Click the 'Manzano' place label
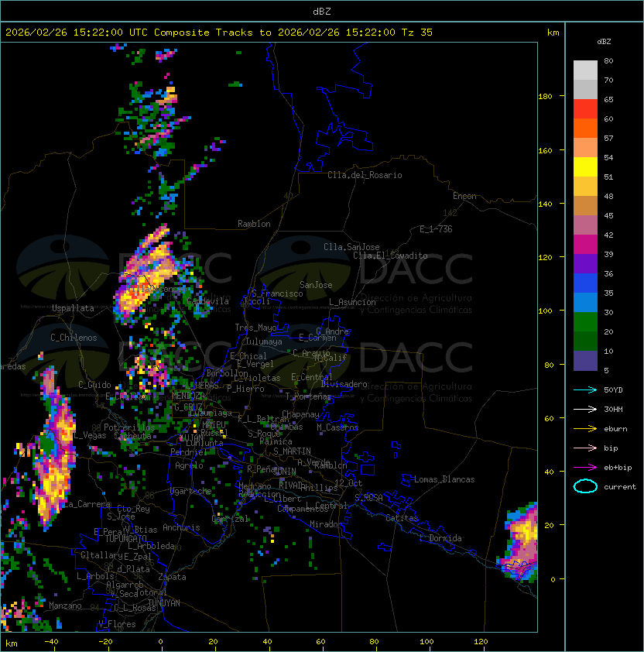 tap(65, 606)
